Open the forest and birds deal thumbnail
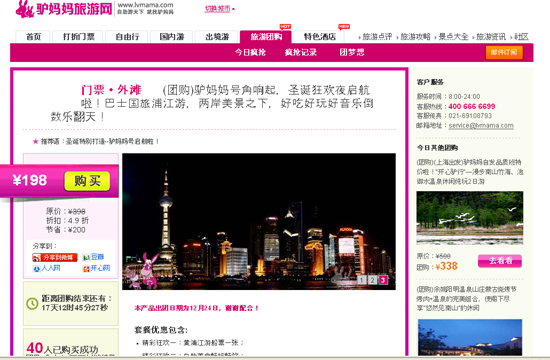The height and width of the screenshot is (360, 550). (470, 218)
